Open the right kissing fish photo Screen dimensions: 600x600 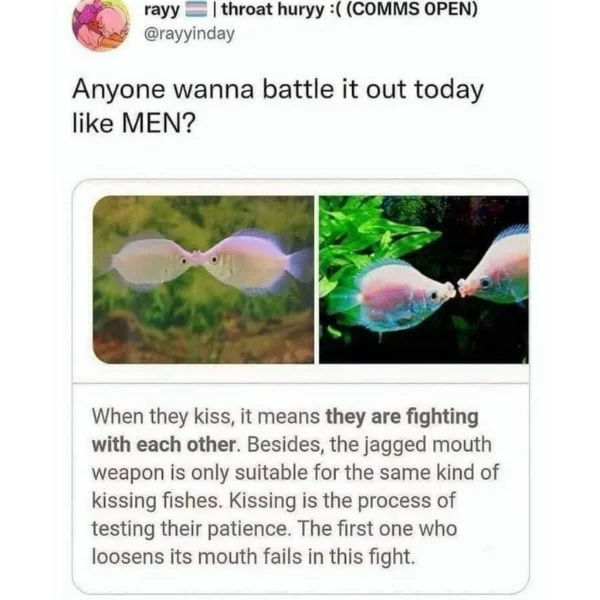(424, 279)
